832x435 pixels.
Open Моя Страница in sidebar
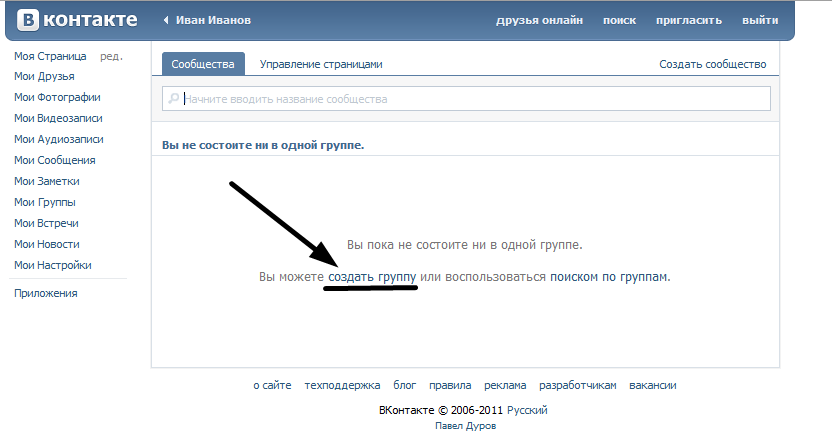[x=50, y=56]
